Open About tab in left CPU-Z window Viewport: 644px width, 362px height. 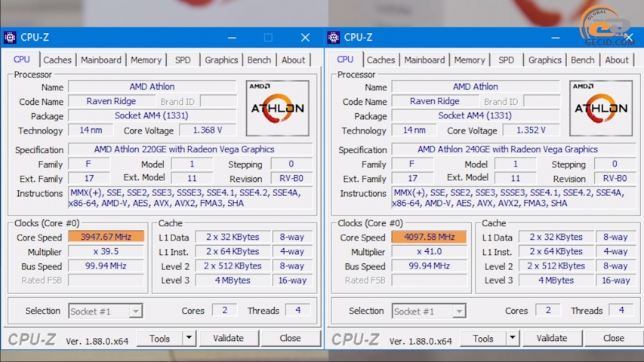[293, 60]
